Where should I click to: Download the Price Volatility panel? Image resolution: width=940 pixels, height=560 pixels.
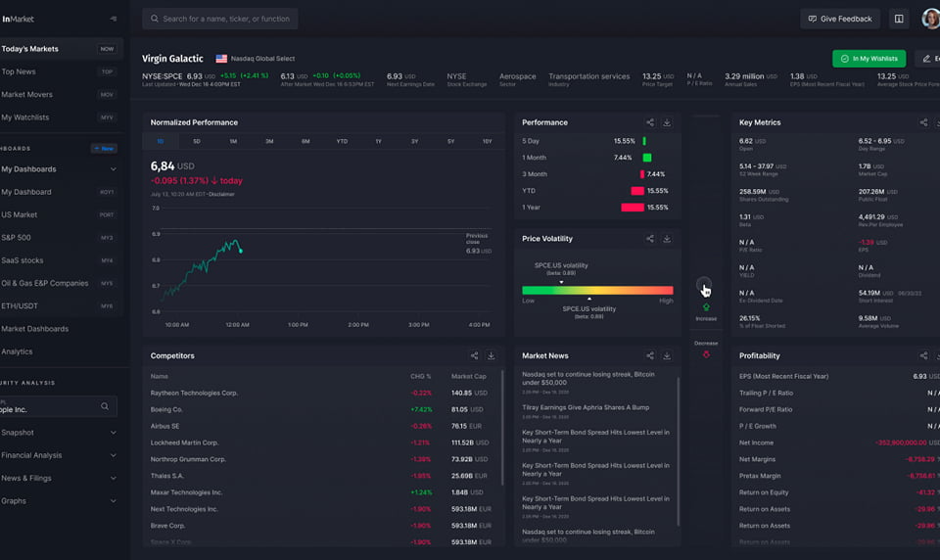(x=667, y=239)
